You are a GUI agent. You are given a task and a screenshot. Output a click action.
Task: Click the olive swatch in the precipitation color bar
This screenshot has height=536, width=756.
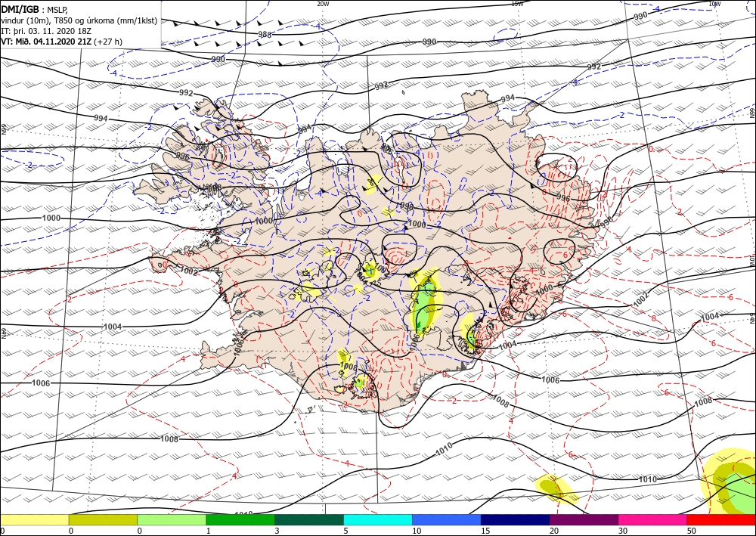coord(103,519)
